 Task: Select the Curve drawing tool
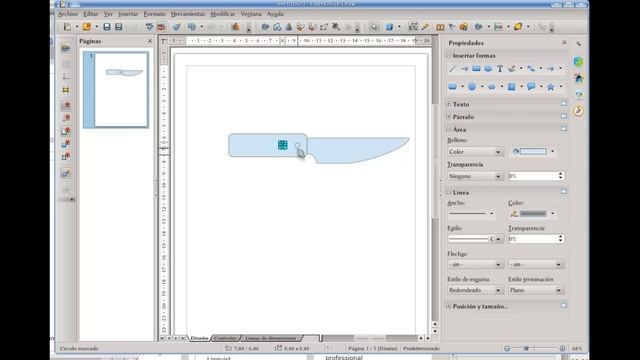click(512, 69)
